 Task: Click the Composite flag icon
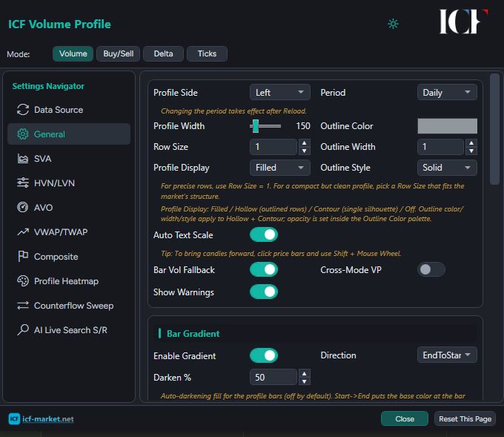pos(23,257)
